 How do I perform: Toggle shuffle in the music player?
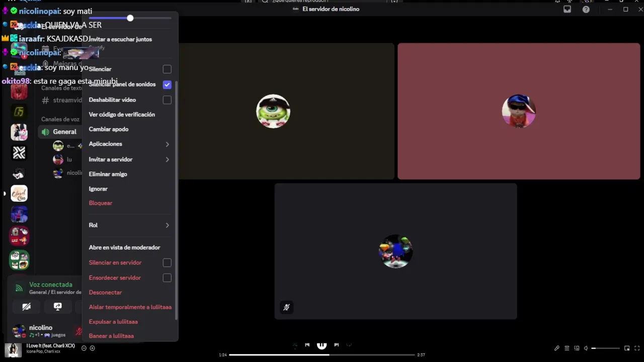coord(295,345)
